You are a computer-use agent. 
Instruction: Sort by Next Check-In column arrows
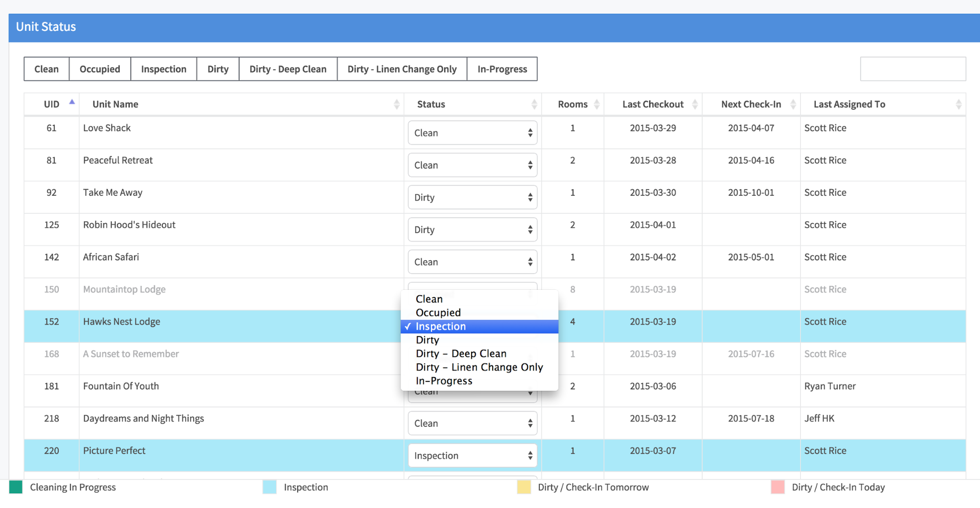[792, 104]
